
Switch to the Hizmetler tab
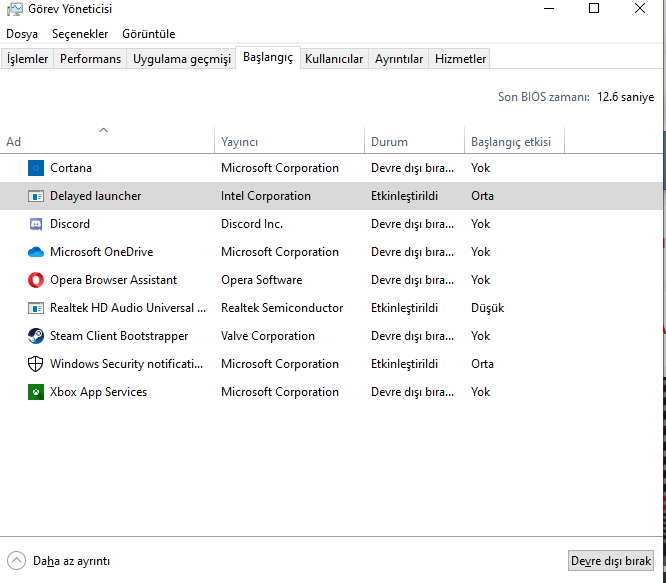460,59
